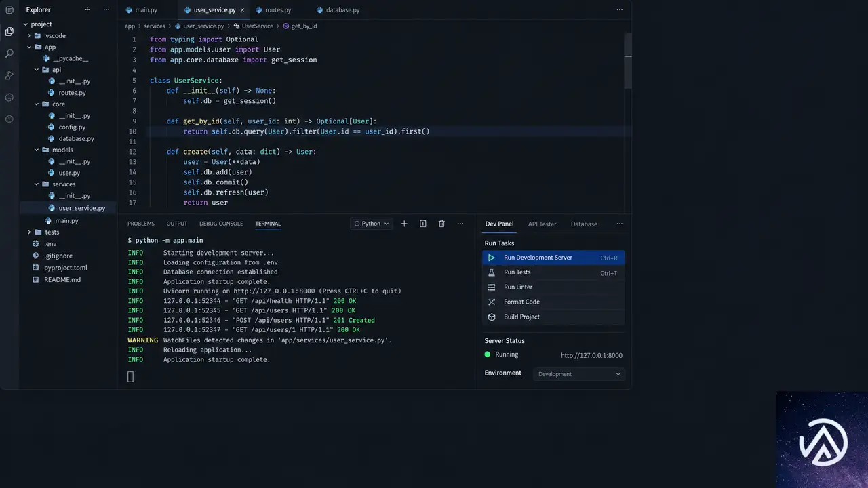The image size is (868, 488).
Task: Open the Search magnifier in activity bar
Action: [9, 53]
